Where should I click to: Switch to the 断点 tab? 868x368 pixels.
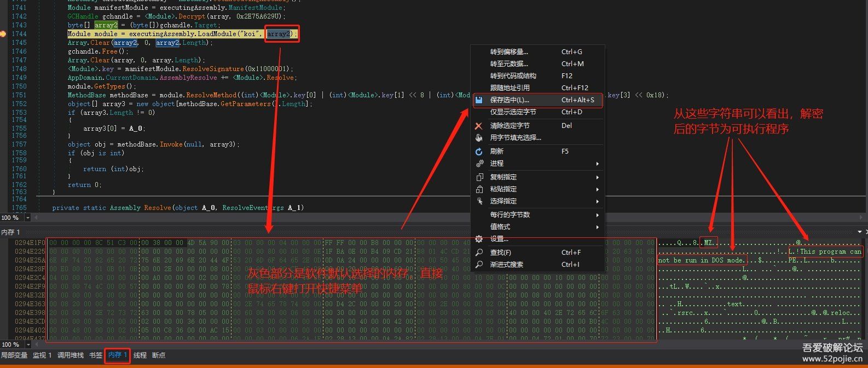coord(159,355)
